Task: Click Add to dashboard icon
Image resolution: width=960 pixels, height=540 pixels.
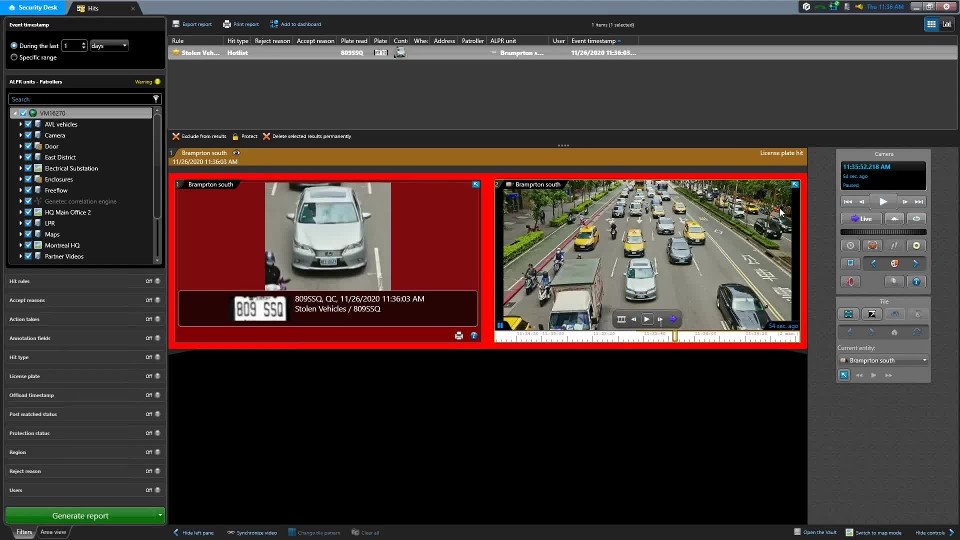Action: pyautogui.click(x=274, y=24)
